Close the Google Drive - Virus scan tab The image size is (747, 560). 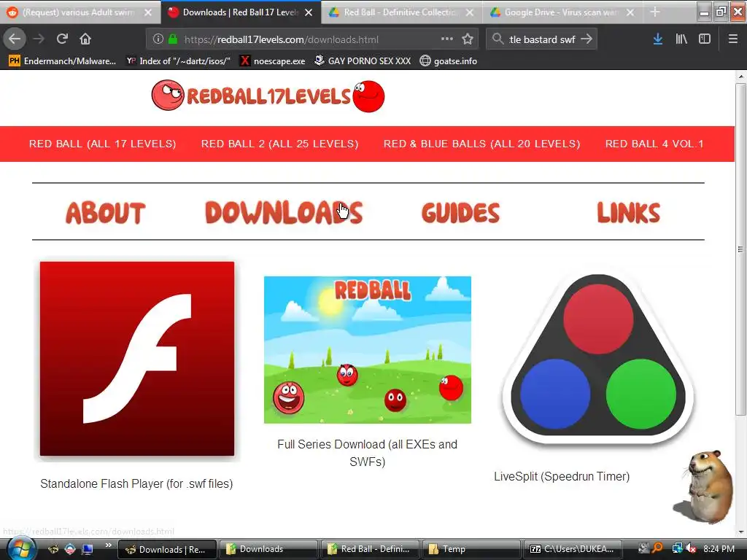(x=630, y=12)
